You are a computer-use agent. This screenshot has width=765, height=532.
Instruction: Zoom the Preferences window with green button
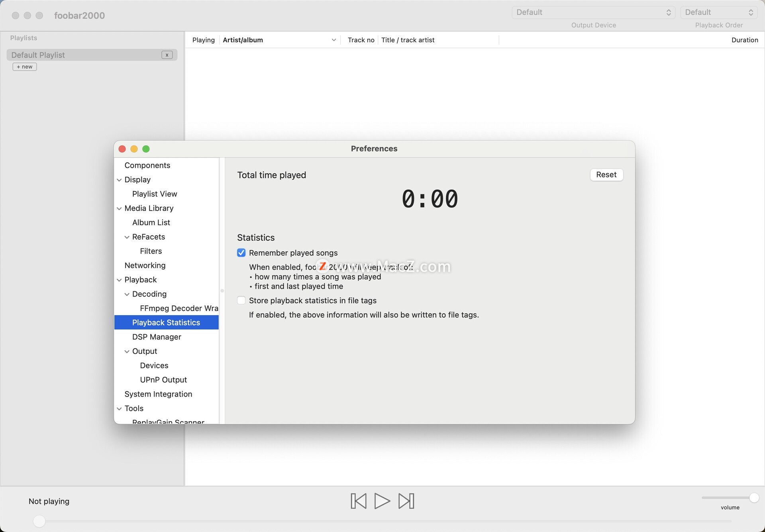pyautogui.click(x=146, y=149)
